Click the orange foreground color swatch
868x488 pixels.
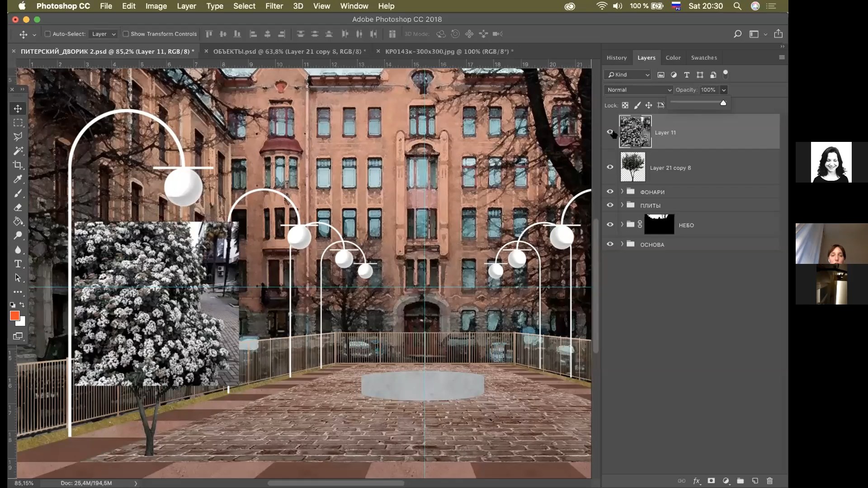click(14, 315)
